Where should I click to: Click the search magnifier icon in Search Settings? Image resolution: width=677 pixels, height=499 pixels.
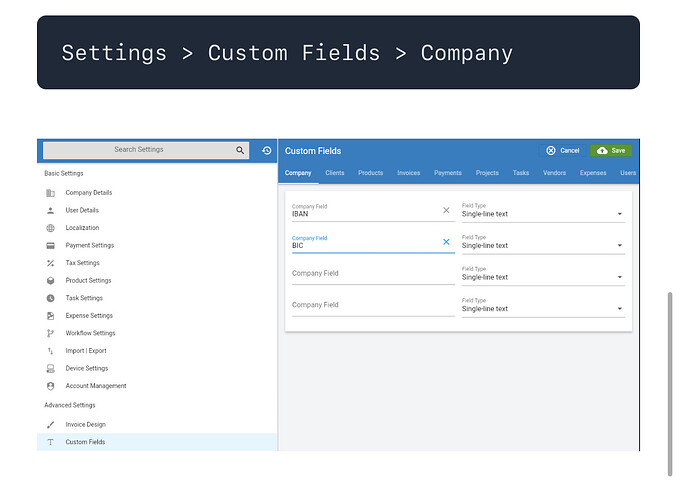[x=240, y=151]
